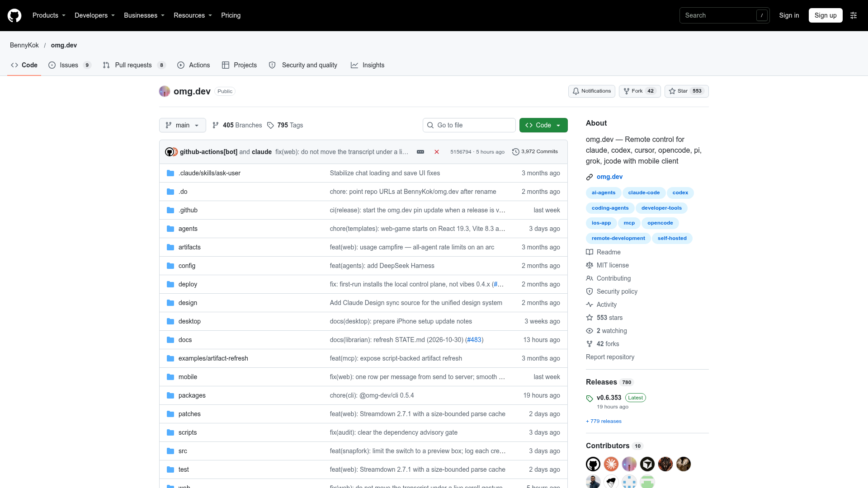Screen dimensions: 868x488
Task: Open the Resources menu
Action: pos(193,15)
